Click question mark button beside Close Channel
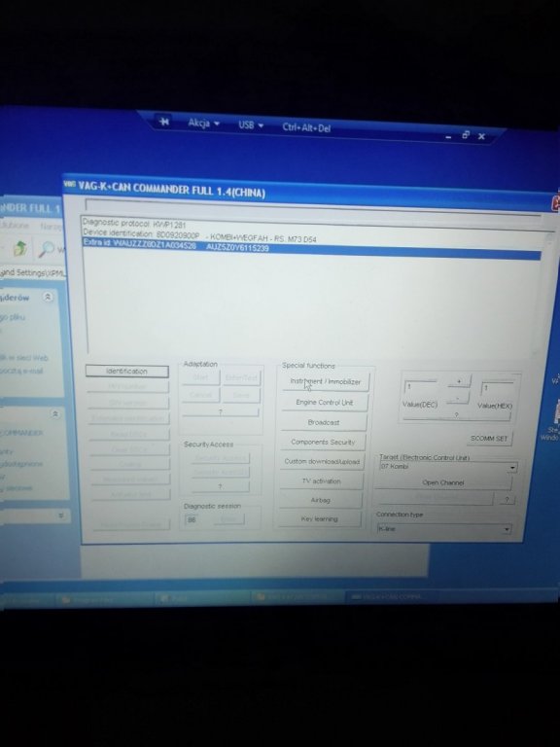This screenshot has width=560, height=747. coord(507,500)
